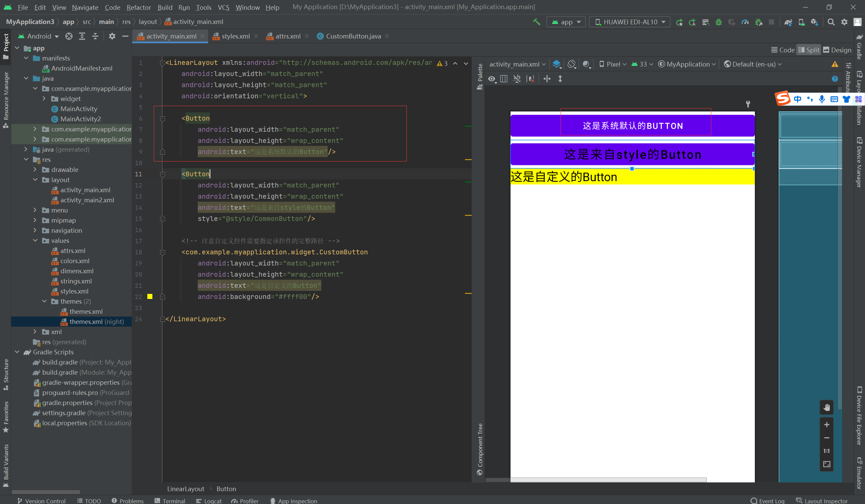The width and height of the screenshot is (865, 504).
Task: Switch editor to Design view
Action: click(x=837, y=50)
